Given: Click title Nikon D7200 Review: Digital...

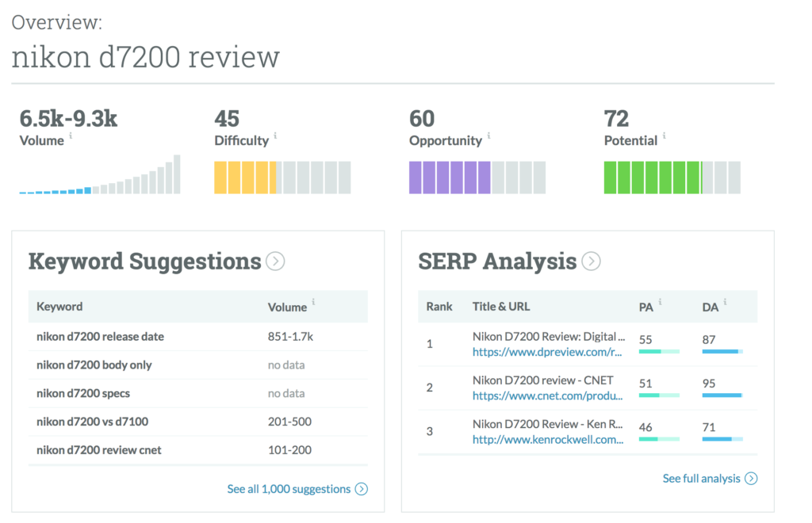Looking at the screenshot, I should click(549, 337).
